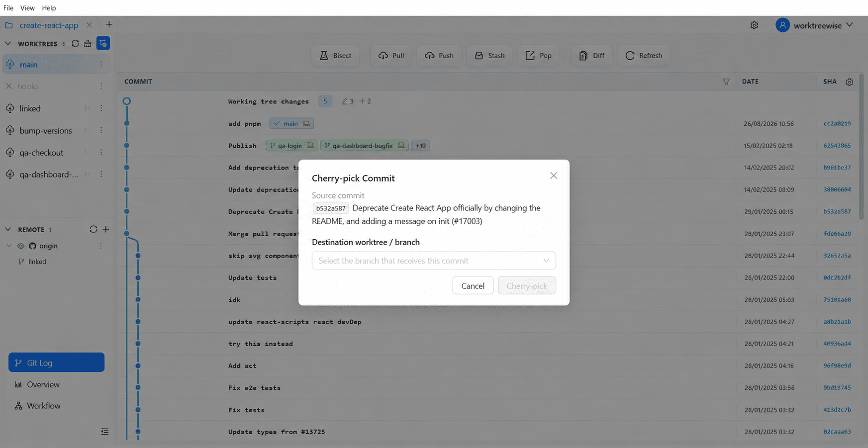Screen dimensions: 868x448
Task: Open the worktreewise account dropdown
Action: (x=814, y=25)
